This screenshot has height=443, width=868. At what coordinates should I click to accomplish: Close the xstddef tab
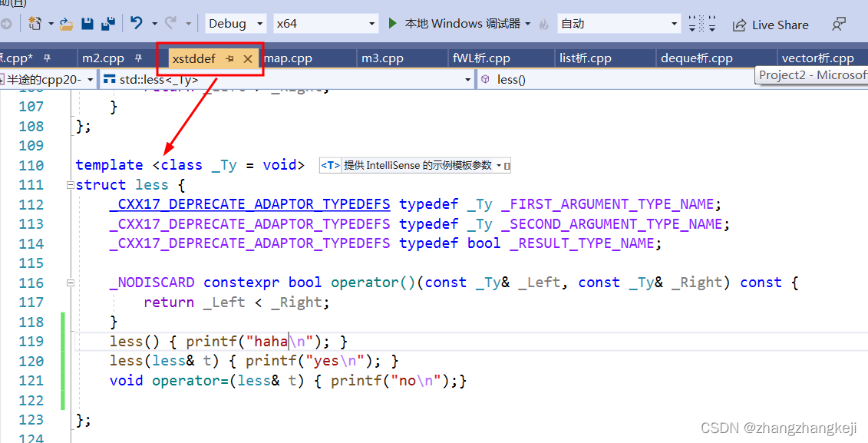[x=248, y=58]
